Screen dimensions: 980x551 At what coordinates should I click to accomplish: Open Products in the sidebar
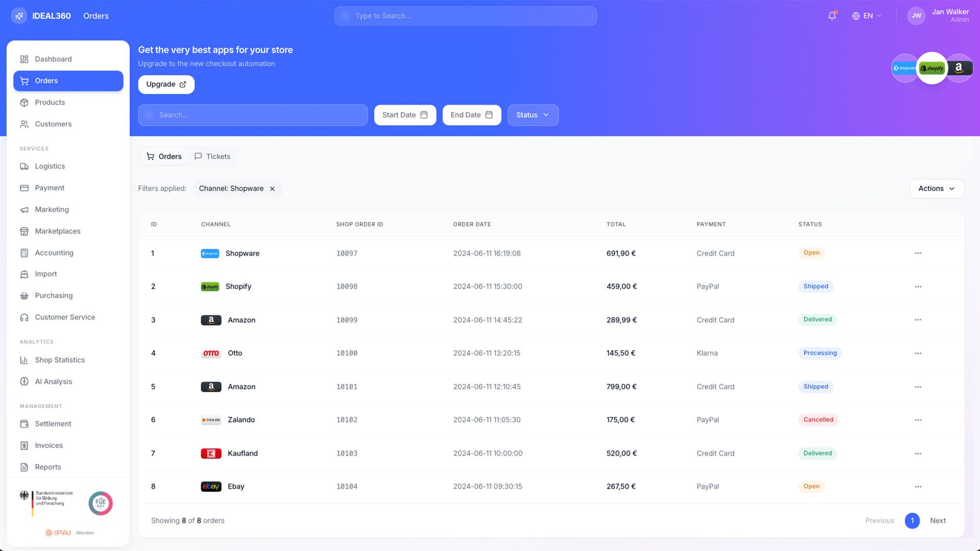click(68, 103)
